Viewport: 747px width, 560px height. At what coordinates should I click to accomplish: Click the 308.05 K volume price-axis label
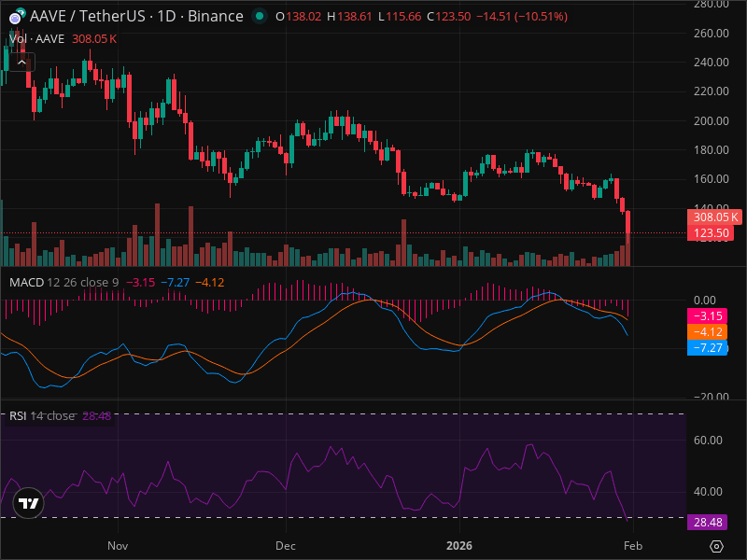coord(714,217)
